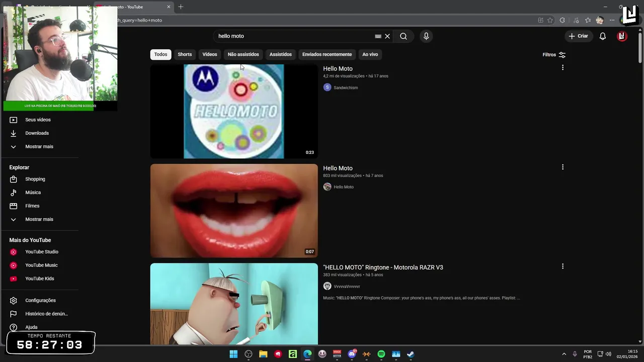Viewport: 644px width, 362px height.
Task: Open a new browser tab
Action: [181, 7]
